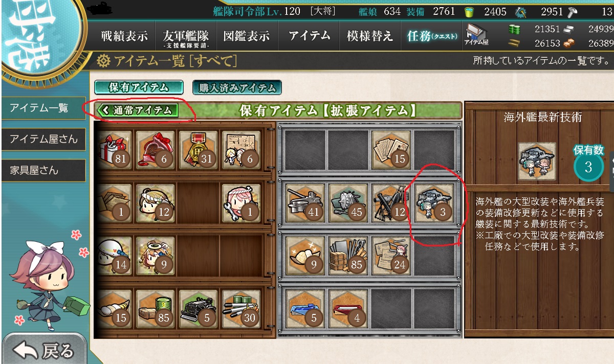This screenshot has width=614, height=364.
Task: Open the アイテム屋 shop icon
Action: pos(476,36)
